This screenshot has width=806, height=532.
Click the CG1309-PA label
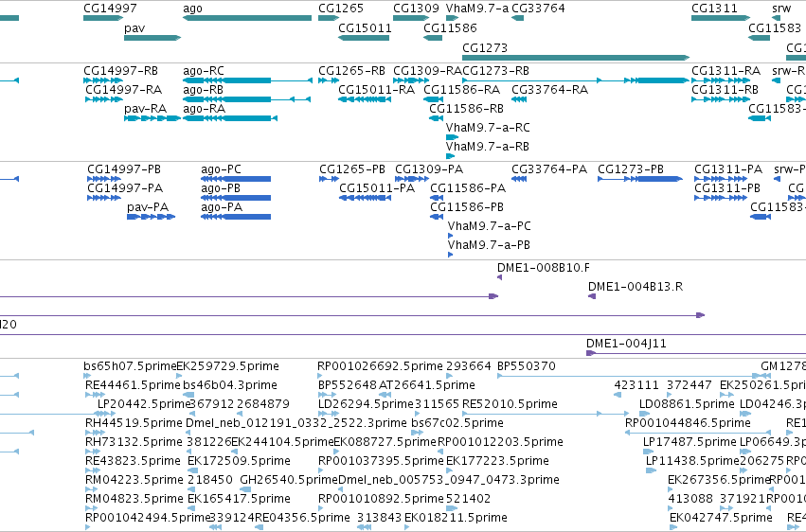tap(429, 169)
